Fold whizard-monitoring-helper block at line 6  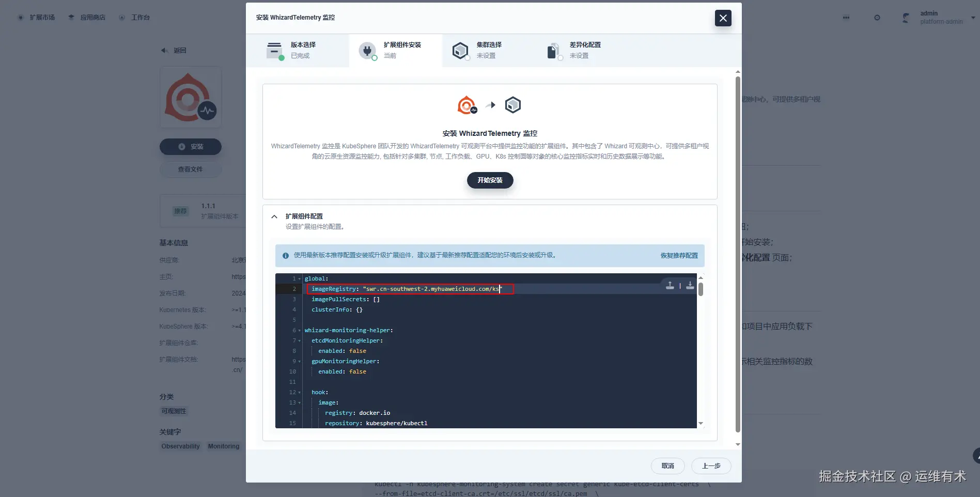click(300, 331)
